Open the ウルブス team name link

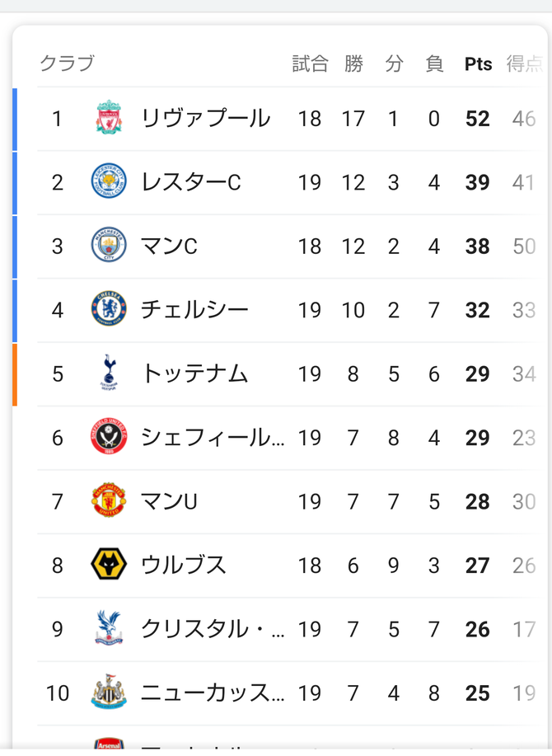[183, 565]
